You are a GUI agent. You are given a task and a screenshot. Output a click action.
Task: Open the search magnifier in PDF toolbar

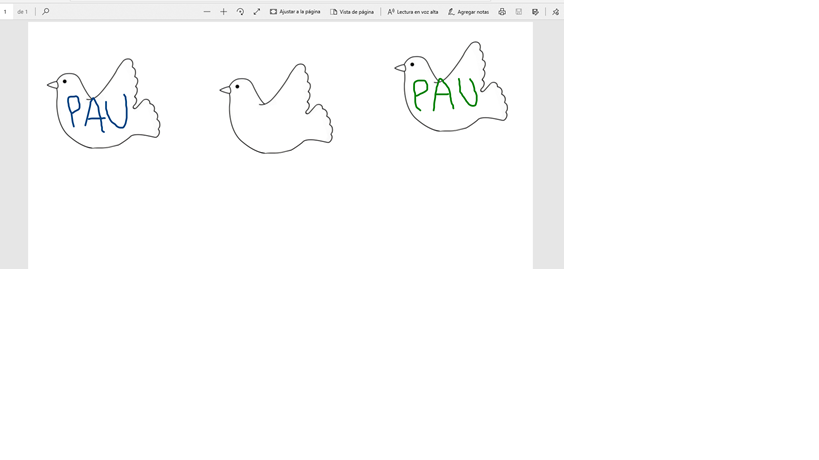45,12
